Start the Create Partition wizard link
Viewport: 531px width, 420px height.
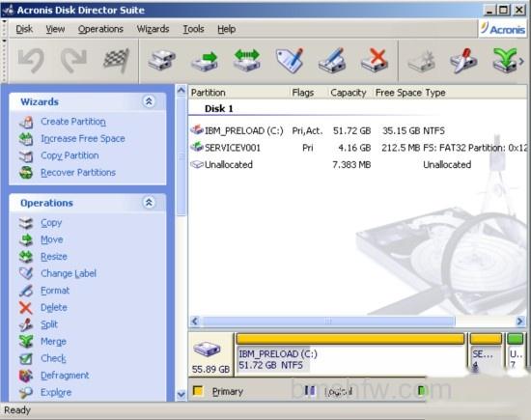click(73, 122)
